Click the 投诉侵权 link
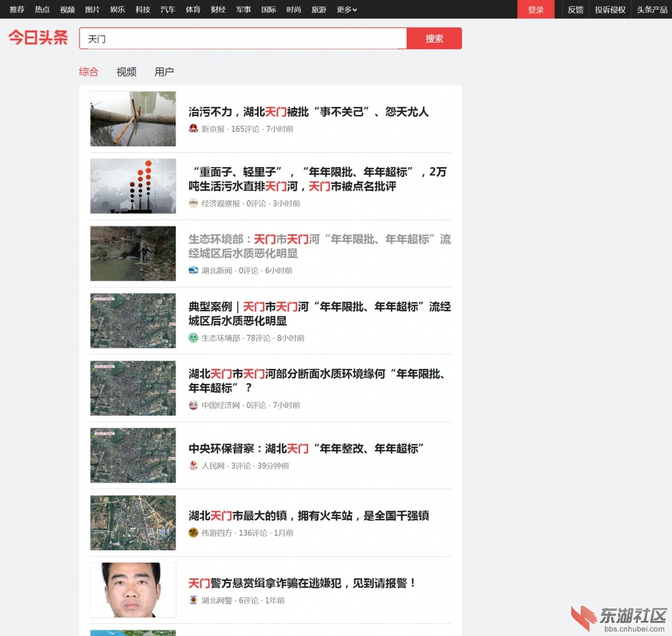The image size is (672, 636). tap(610, 10)
